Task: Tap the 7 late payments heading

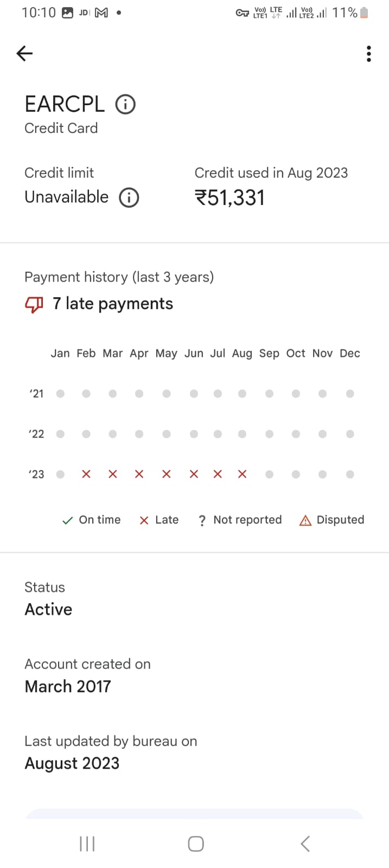Action: pos(113,304)
